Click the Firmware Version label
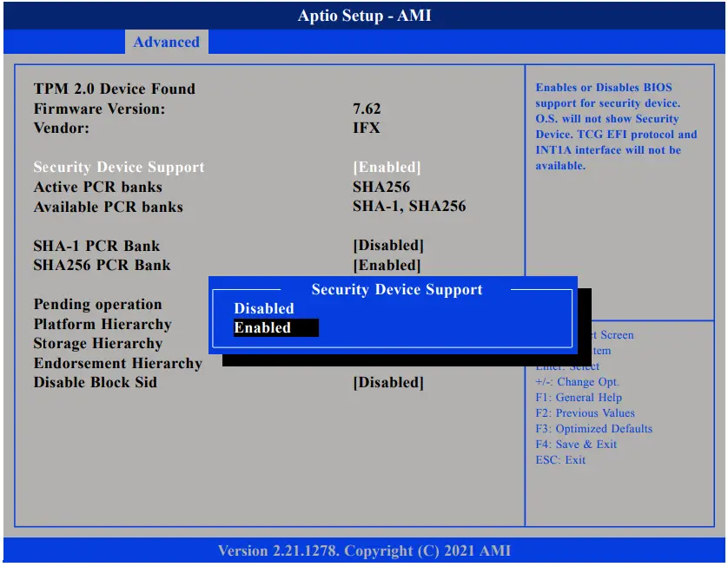The width and height of the screenshot is (728, 567). coord(99,109)
